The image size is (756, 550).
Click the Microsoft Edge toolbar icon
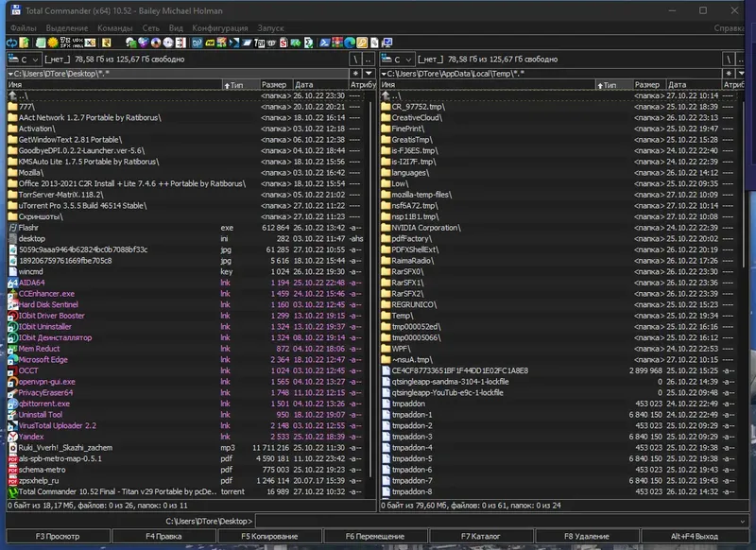(x=349, y=43)
